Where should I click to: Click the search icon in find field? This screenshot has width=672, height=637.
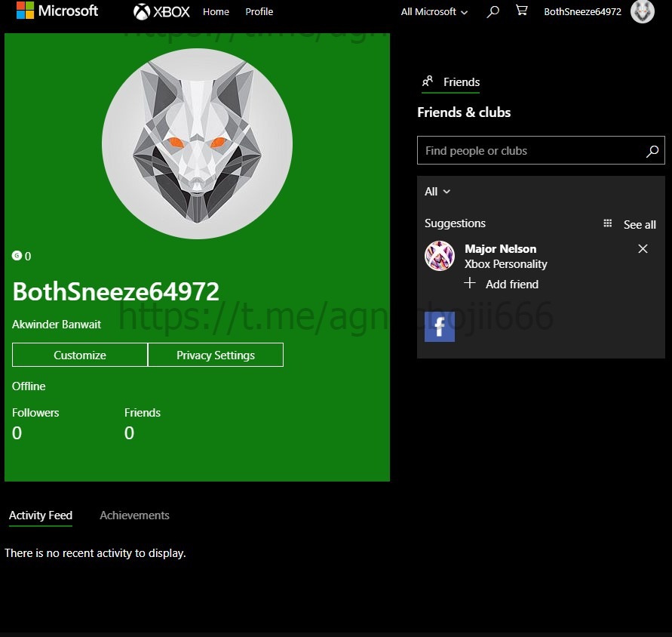(x=652, y=150)
